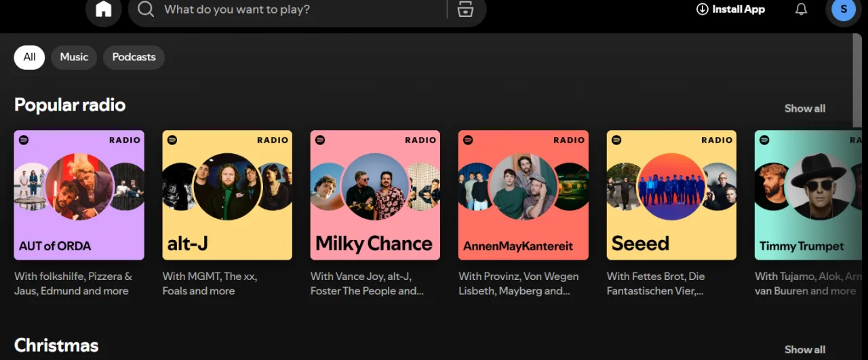The height and width of the screenshot is (360, 868).
Task: Select the Music filter chip
Action: click(74, 57)
